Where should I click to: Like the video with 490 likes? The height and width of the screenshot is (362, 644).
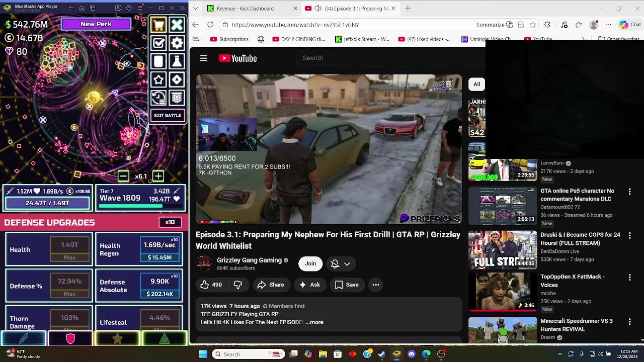[x=211, y=285]
